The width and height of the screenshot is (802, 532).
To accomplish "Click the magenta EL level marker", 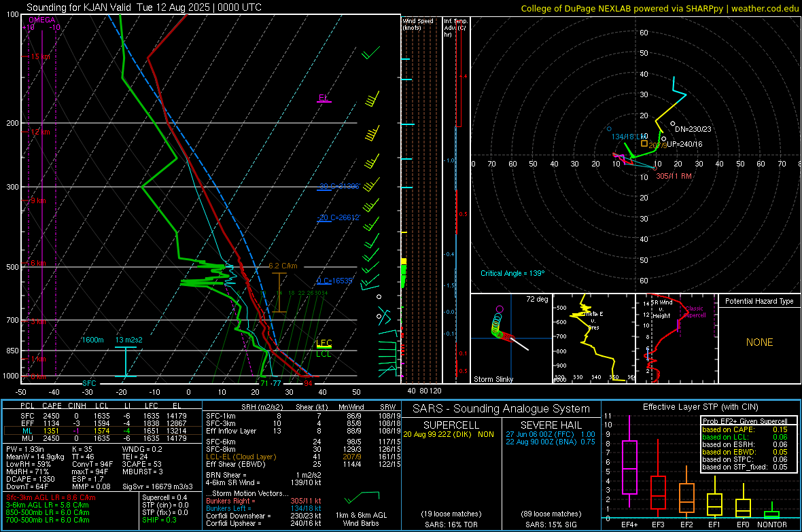I will 324,98.
